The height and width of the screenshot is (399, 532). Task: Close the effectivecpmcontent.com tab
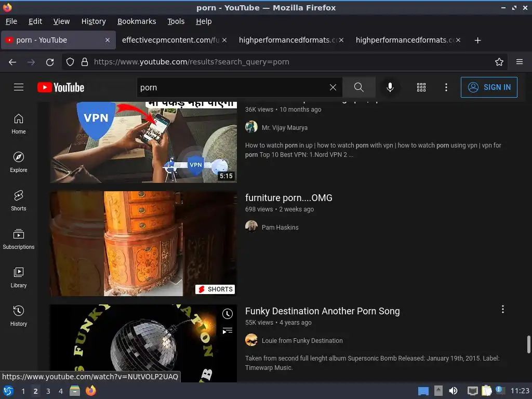tap(224, 40)
